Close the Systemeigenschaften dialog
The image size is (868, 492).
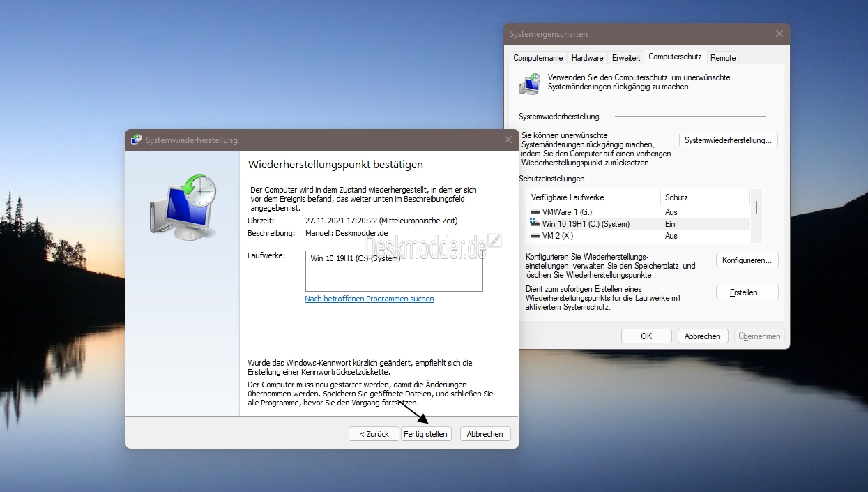pos(779,33)
